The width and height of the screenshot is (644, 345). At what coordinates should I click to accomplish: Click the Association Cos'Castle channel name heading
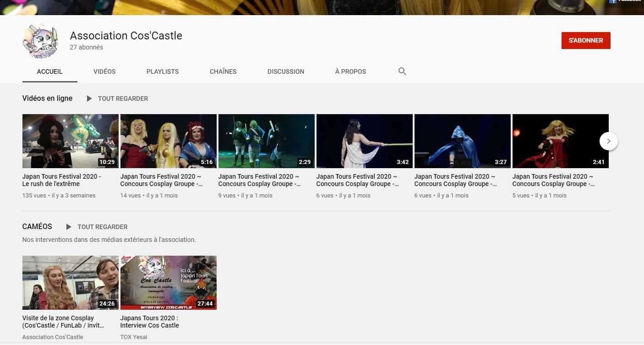pyautogui.click(x=126, y=36)
